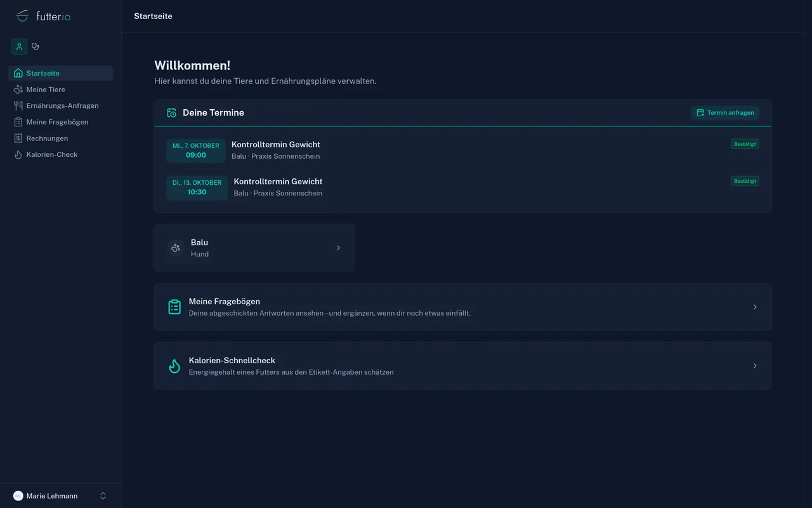Viewport: 812px width, 508px height.
Task: Open the Startseite sidebar menu item
Action: 61,73
